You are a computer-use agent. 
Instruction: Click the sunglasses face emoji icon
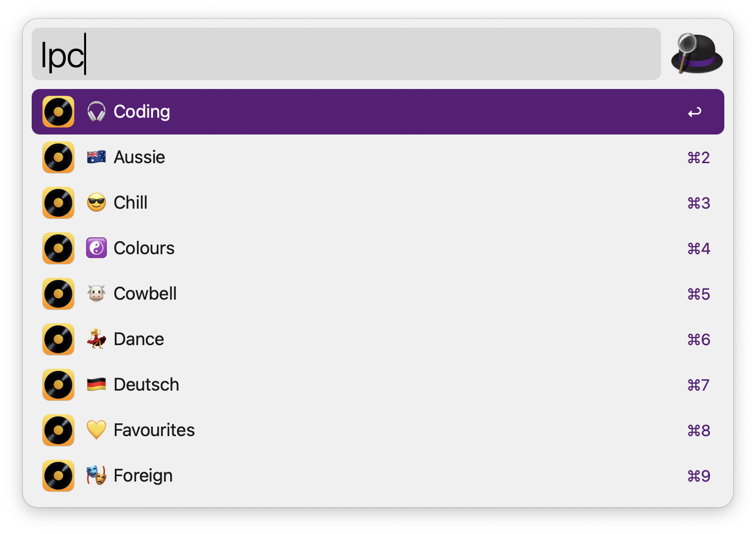(x=96, y=203)
